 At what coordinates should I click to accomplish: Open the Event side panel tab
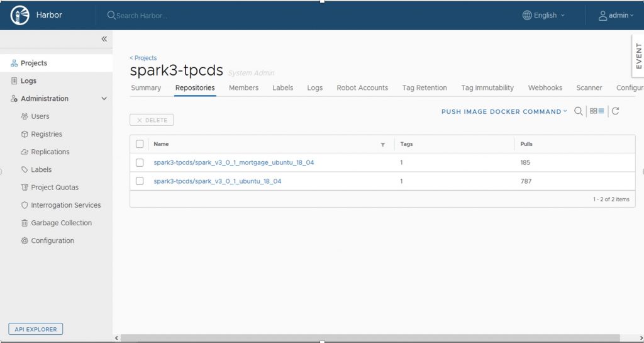(x=638, y=56)
